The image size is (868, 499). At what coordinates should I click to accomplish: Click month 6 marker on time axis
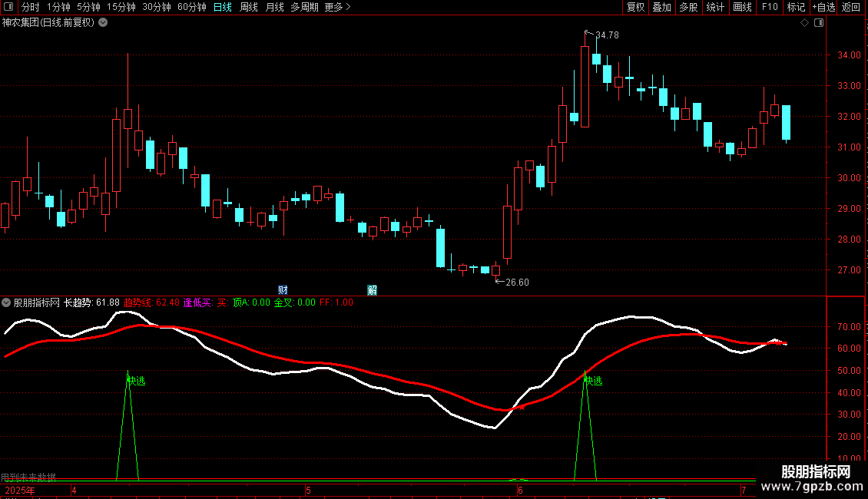click(520, 490)
